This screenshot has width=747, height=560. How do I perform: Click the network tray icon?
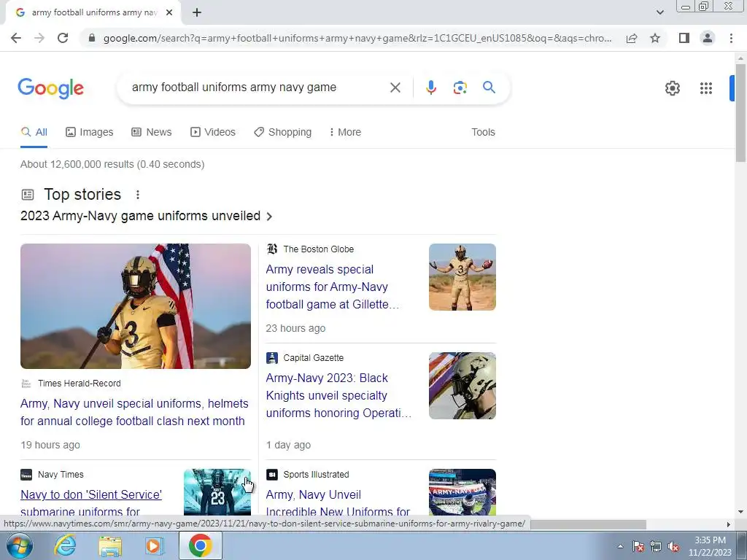656,546
